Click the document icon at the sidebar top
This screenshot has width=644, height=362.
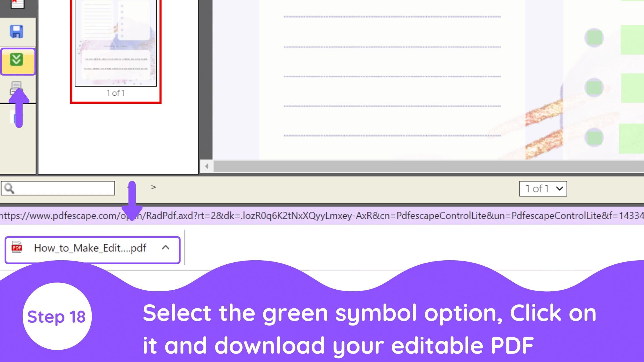(x=17, y=4)
